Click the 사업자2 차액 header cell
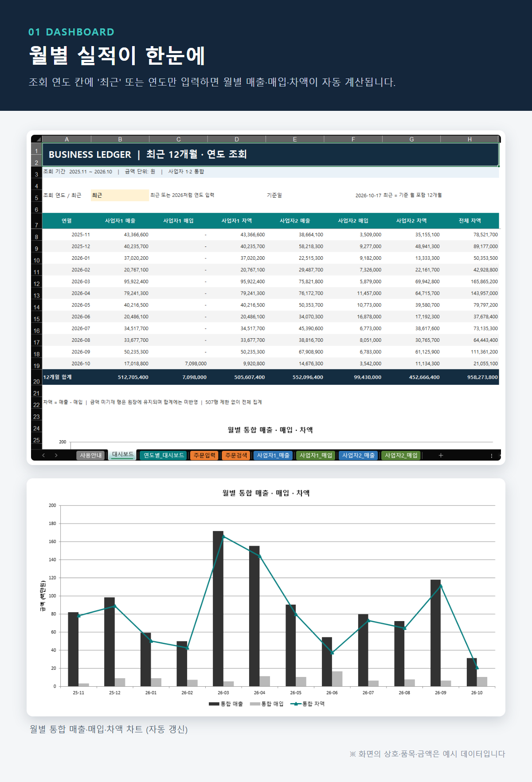The image size is (532, 782). (x=411, y=221)
